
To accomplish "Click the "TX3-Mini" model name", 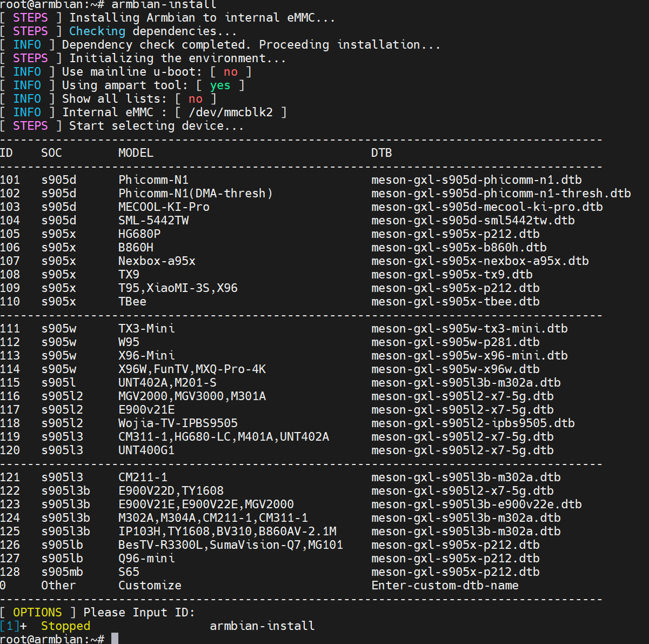I will pos(146,329).
